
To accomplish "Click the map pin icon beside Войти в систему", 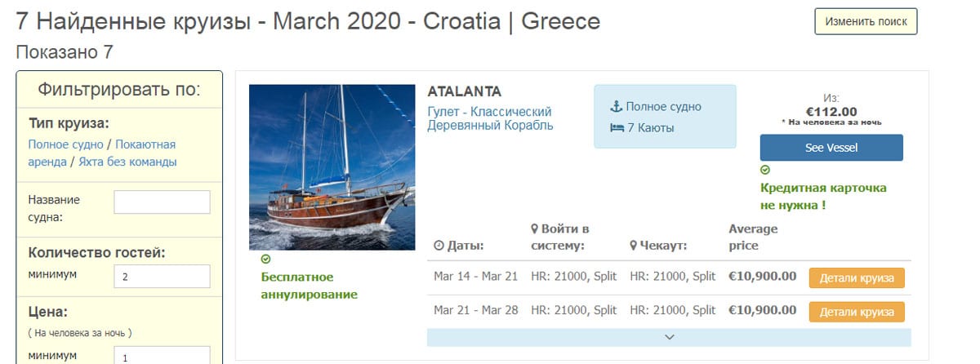I will 535,229.
